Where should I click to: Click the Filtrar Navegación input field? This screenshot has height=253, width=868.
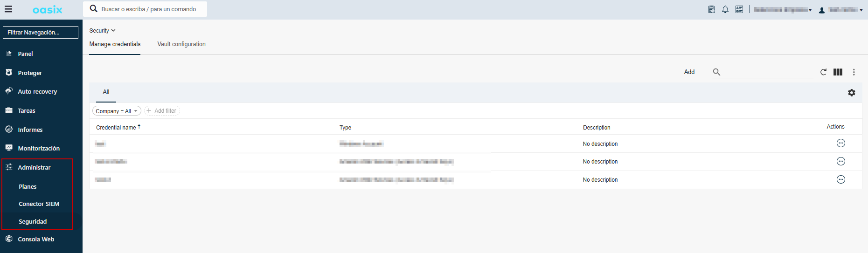click(x=41, y=32)
